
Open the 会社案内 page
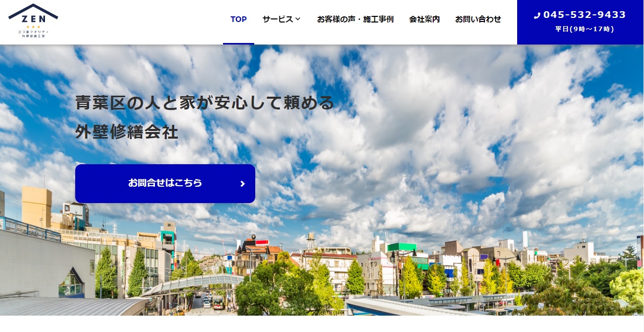424,19
